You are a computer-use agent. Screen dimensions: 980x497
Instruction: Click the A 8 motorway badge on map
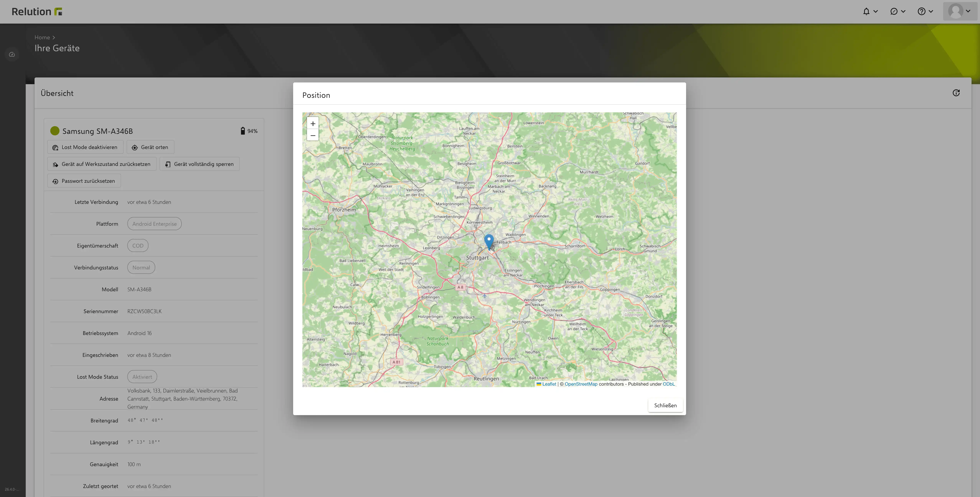(460, 287)
